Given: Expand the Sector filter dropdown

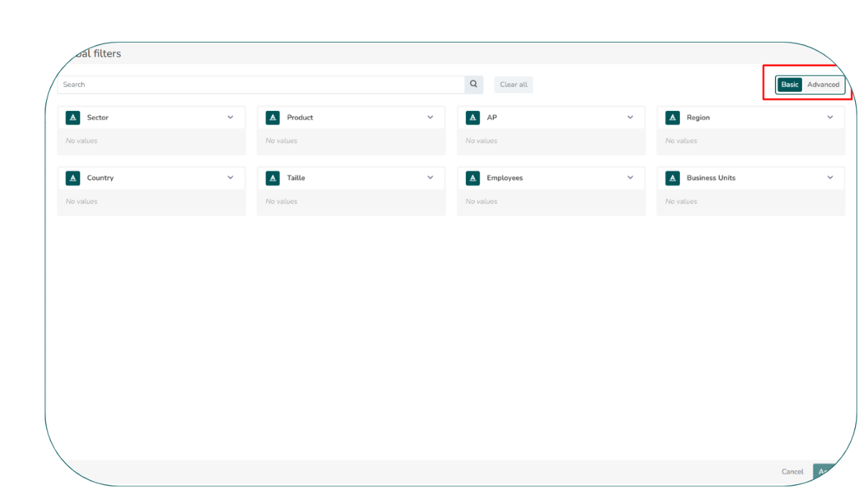Looking at the screenshot, I should (229, 117).
